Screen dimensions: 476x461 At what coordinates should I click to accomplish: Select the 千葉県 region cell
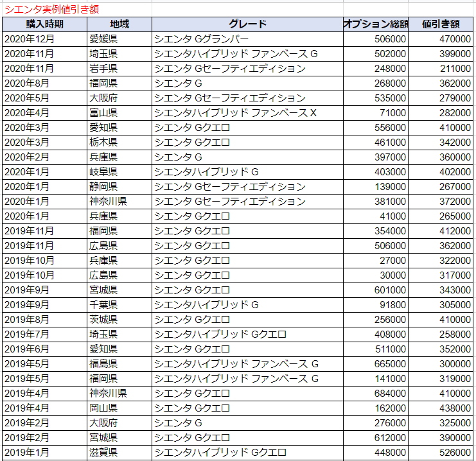(x=119, y=305)
